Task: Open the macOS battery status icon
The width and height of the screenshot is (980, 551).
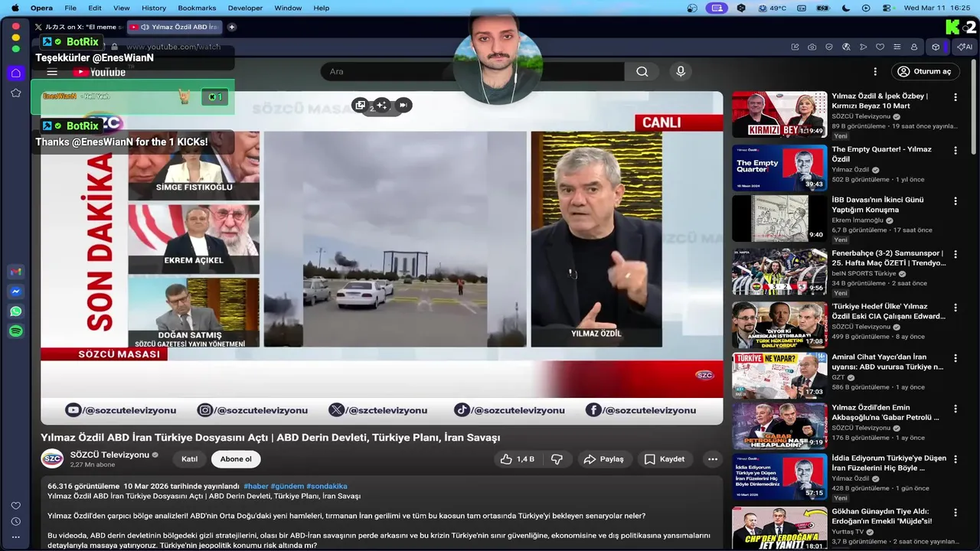Action: pos(823,8)
